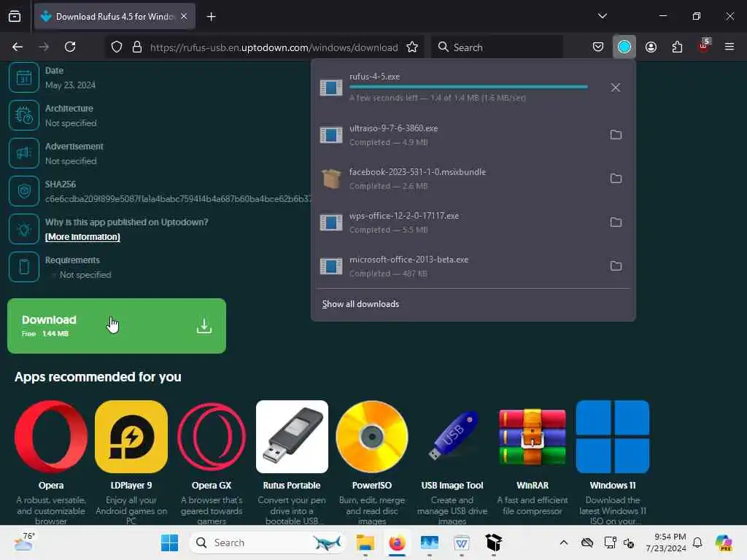Click the SHA256 shield icon
Image resolution: width=747 pixels, height=560 pixels.
click(x=24, y=191)
